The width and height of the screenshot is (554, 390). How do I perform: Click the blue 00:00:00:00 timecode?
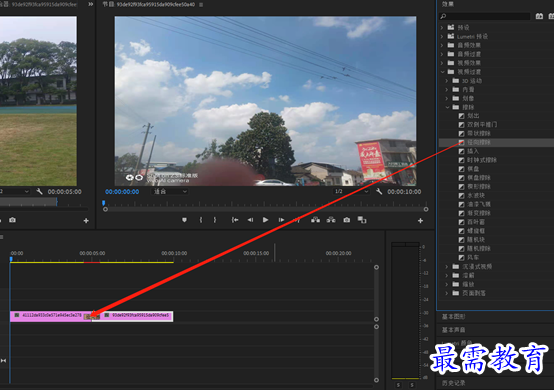pyautogui.click(x=122, y=191)
